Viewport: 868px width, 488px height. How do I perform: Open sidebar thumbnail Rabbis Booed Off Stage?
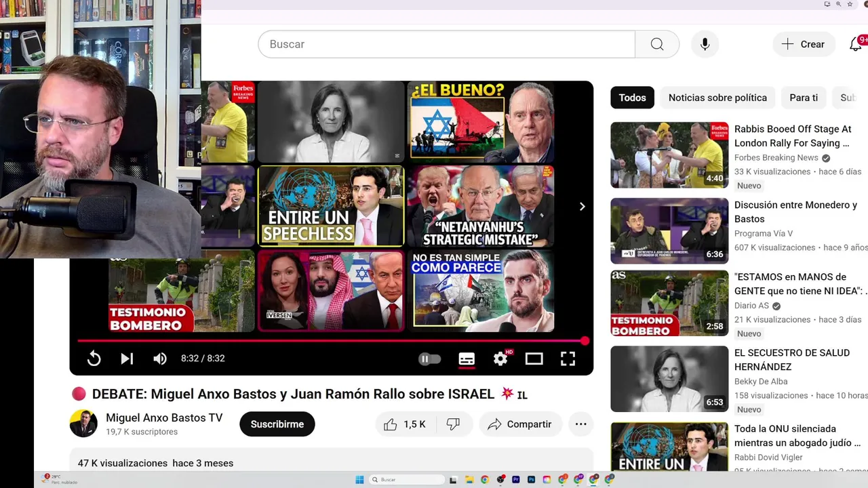[x=669, y=155]
